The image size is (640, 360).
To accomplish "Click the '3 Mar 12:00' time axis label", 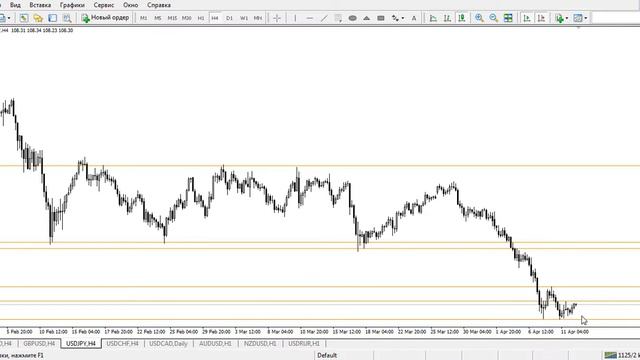I will [x=248, y=332].
